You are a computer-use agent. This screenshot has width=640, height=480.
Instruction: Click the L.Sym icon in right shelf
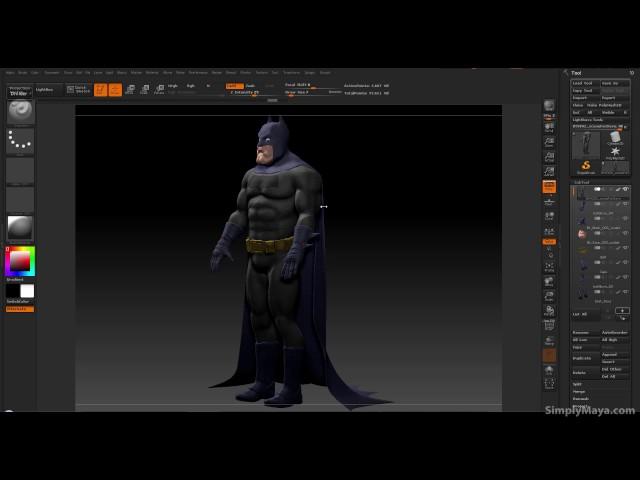[x=549, y=232]
